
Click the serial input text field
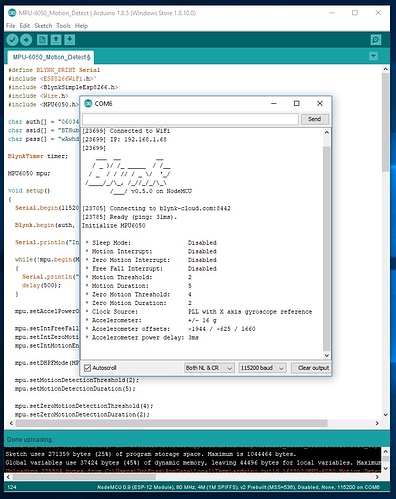(190, 119)
